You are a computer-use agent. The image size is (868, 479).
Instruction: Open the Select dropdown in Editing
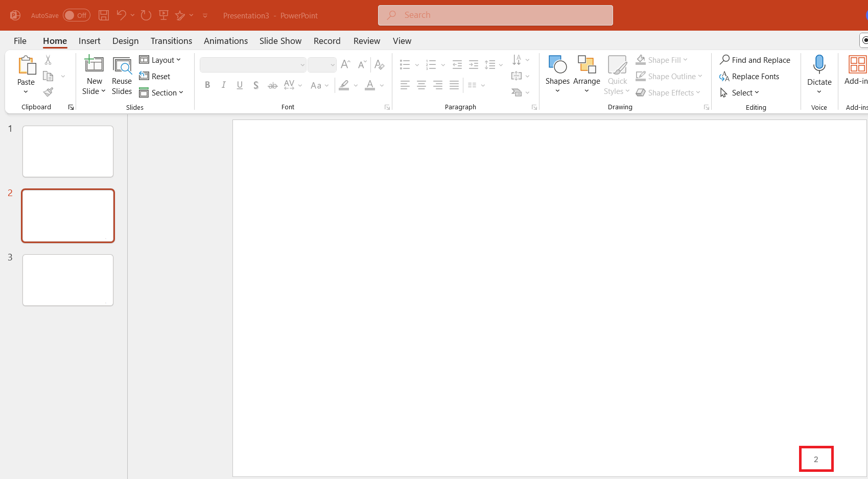740,92
